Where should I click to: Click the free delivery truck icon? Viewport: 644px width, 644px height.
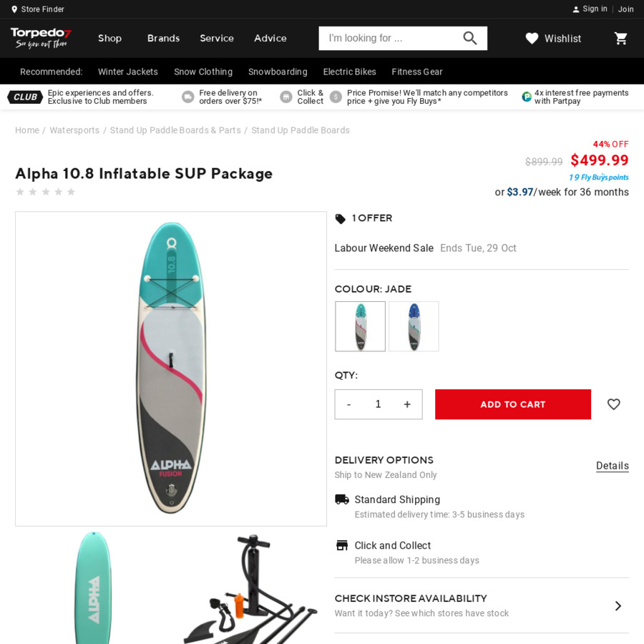pos(187,96)
